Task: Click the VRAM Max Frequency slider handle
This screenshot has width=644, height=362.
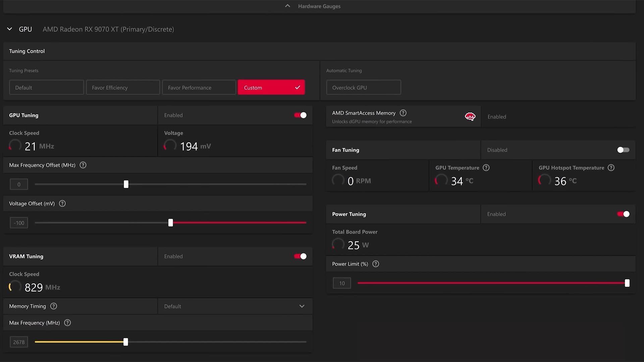Action: coord(126,342)
